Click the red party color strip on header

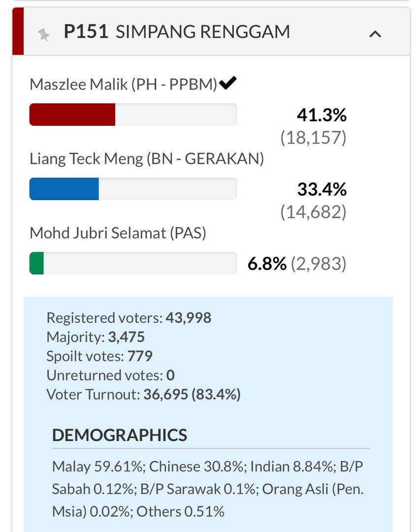pyautogui.click(x=18, y=32)
